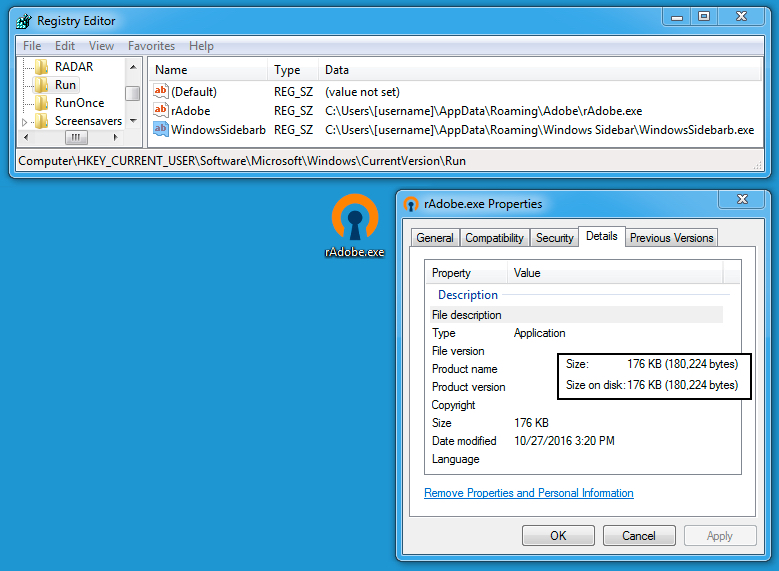Click tree horizontal scroll right arrow

[115, 137]
